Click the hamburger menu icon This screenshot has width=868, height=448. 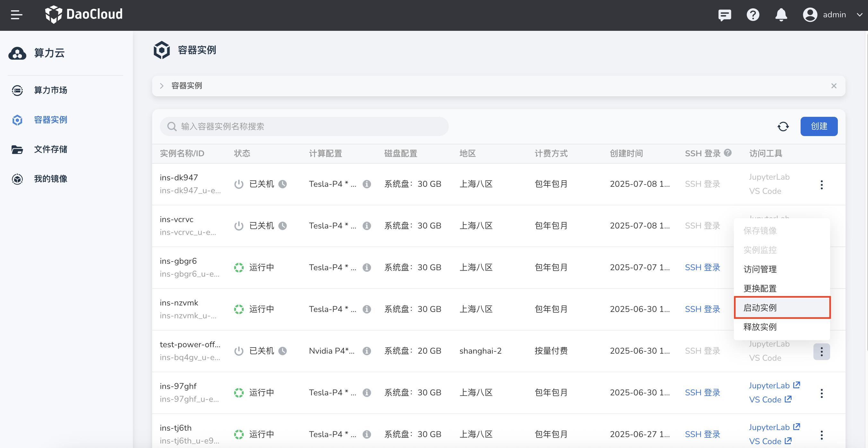(x=16, y=15)
